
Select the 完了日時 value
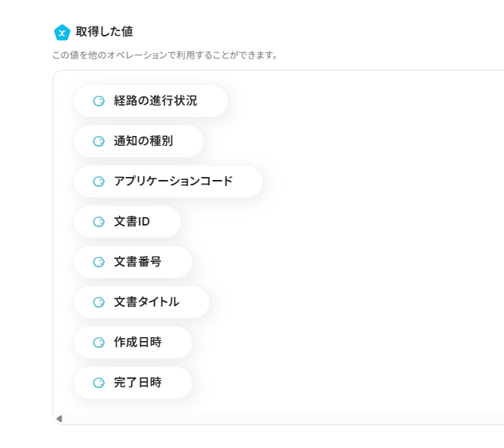tap(137, 383)
